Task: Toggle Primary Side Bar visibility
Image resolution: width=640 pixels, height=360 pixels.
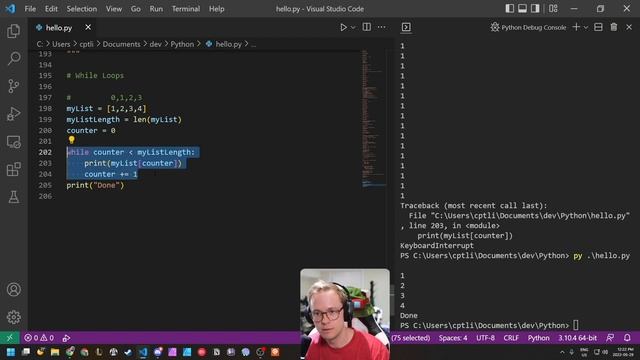Action: click(509, 8)
